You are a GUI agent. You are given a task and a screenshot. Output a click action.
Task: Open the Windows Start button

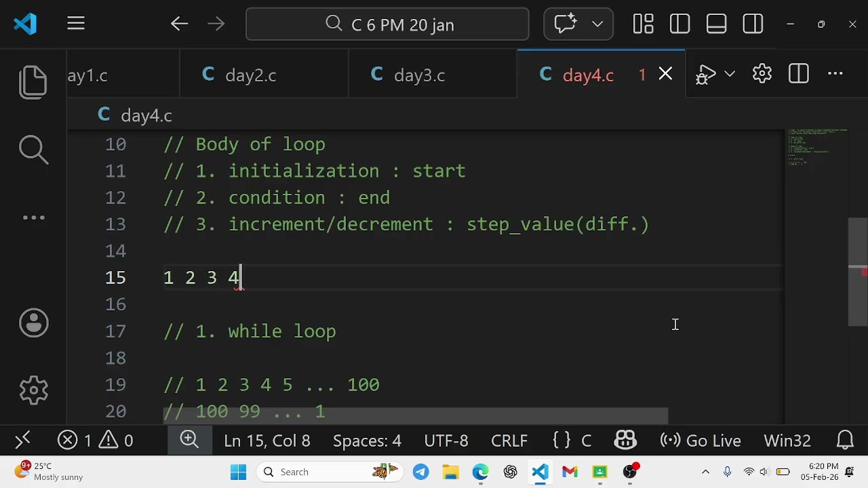click(x=238, y=472)
